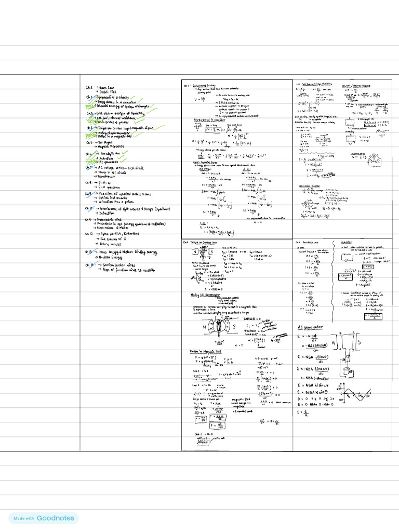Viewport: 399px width, 532px height.
Task: Select the "Moving Coil Galvanometer" section heading
Action: point(205,295)
